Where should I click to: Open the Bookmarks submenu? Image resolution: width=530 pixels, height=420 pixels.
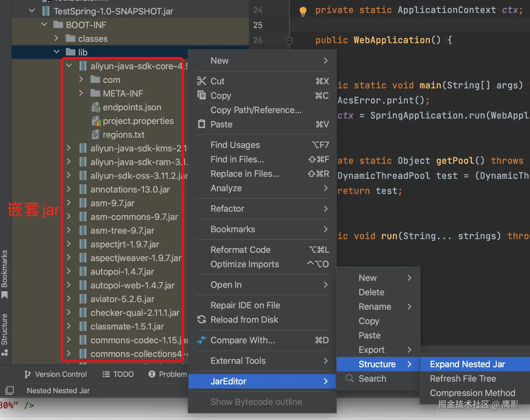(x=262, y=229)
